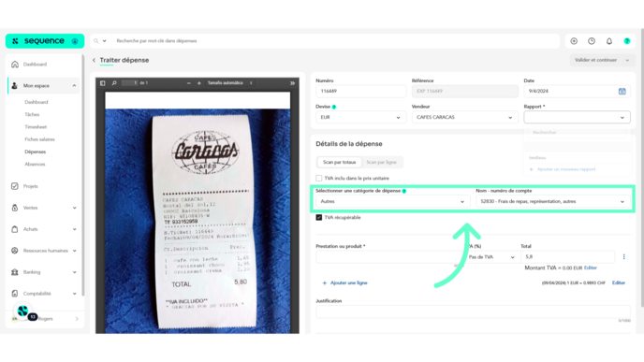Screen dimensions: 644x362
Task: Click the Banking icon in sidebar
Action: coord(15,272)
